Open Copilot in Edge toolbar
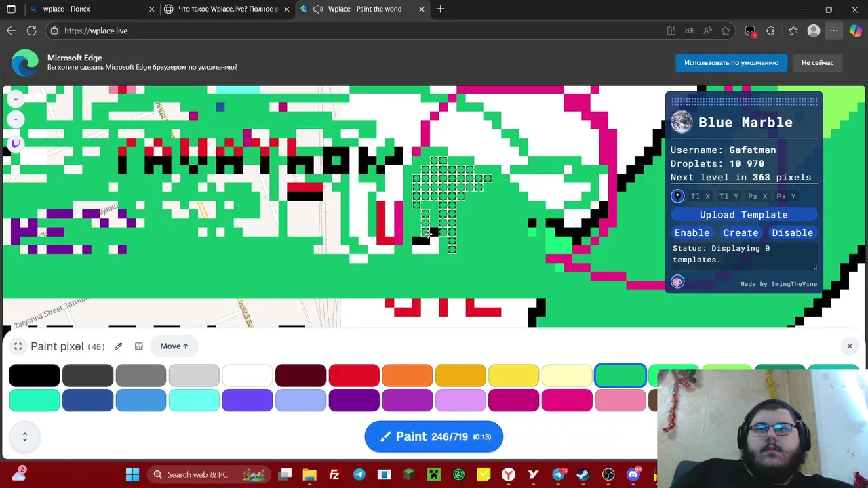This screenshot has height=488, width=868. click(855, 30)
